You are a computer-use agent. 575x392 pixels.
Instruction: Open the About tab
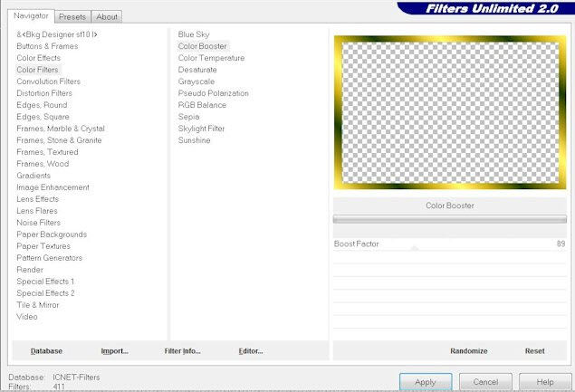(107, 17)
